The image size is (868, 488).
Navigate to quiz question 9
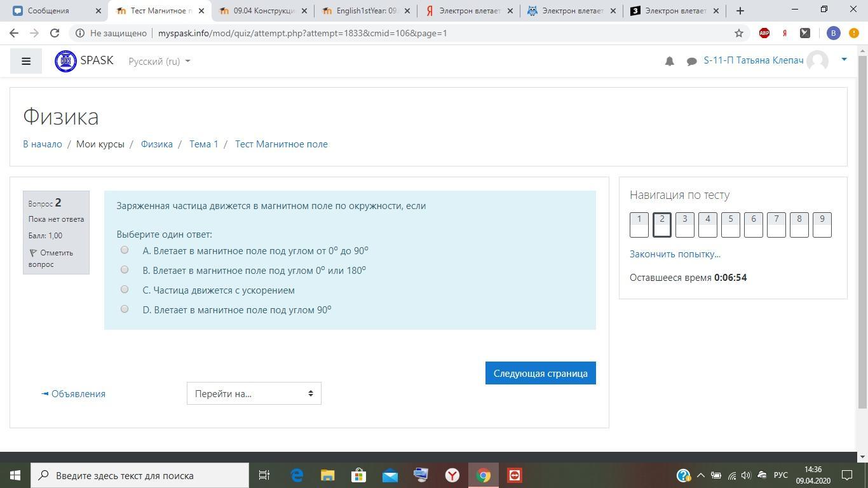[x=822, y=224]
